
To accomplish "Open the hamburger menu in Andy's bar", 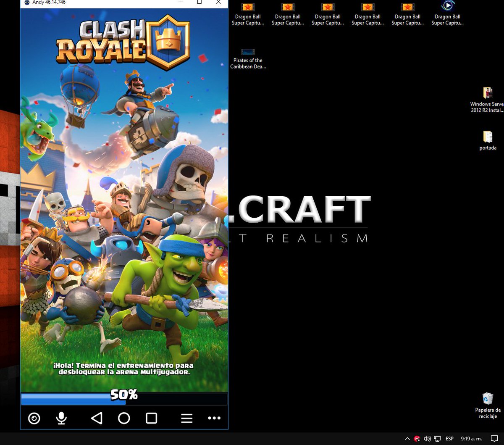I will coord(186,418).
